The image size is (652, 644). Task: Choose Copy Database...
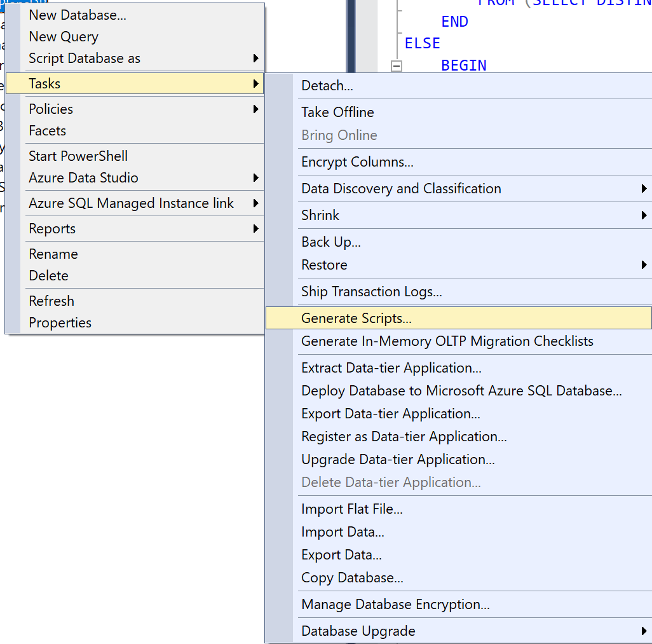[459, 577]
